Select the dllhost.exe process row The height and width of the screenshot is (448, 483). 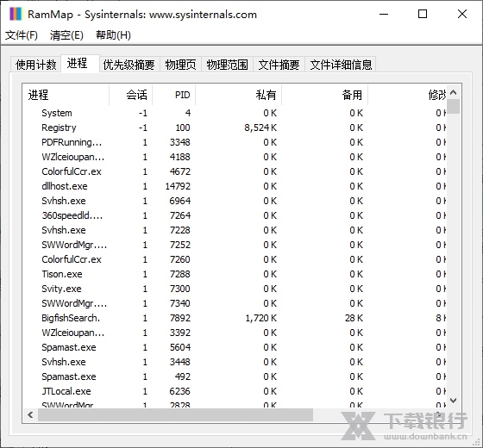click(234, 186)
